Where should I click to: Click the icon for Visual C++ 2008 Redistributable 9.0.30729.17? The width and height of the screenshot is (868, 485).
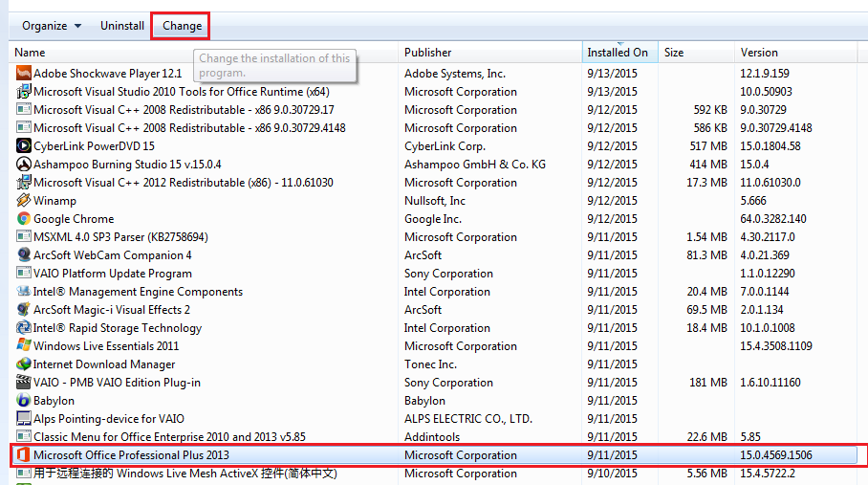(x=23, y=110)
